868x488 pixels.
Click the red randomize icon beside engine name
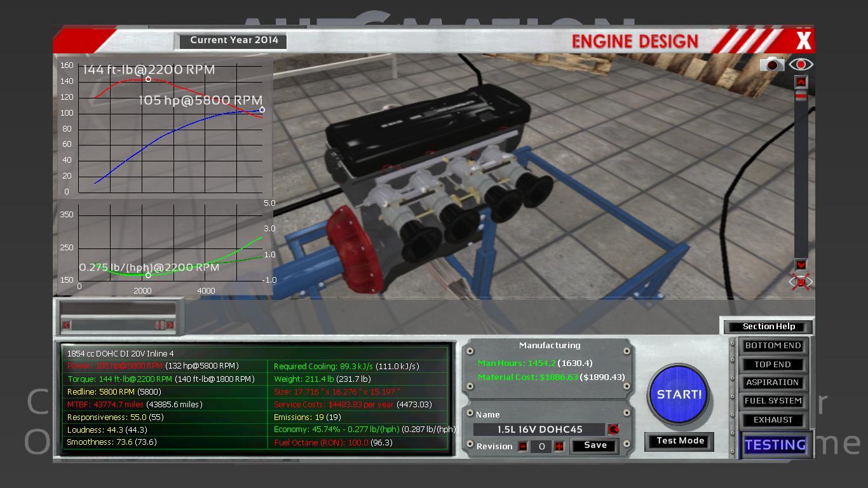coord(613,430)
